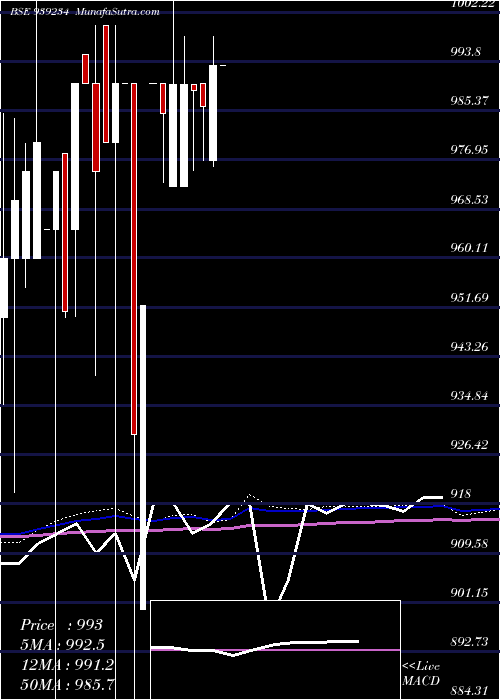The image size is (500, 700).
Task: Click the 968.53 price axis label
Action: 469,199
